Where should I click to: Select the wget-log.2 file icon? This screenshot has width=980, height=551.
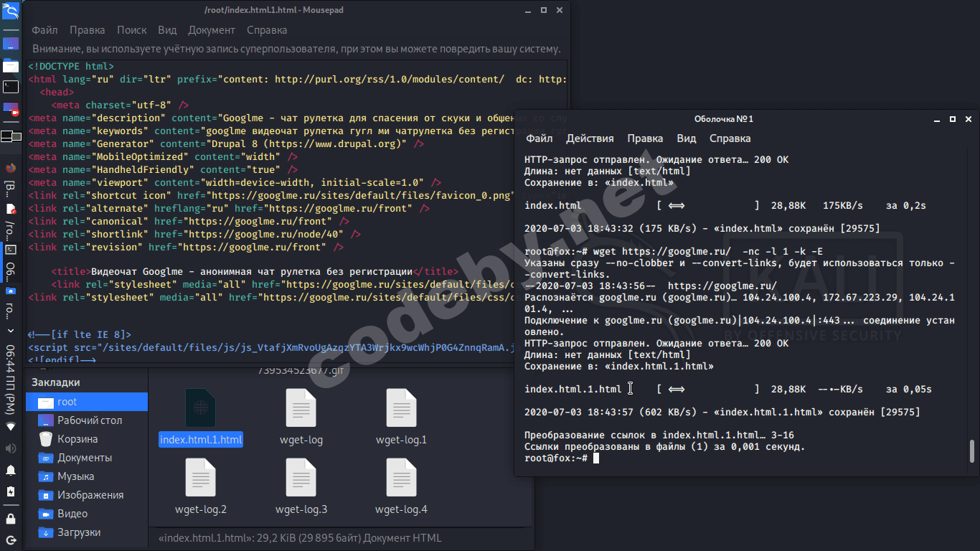[201, 477]
